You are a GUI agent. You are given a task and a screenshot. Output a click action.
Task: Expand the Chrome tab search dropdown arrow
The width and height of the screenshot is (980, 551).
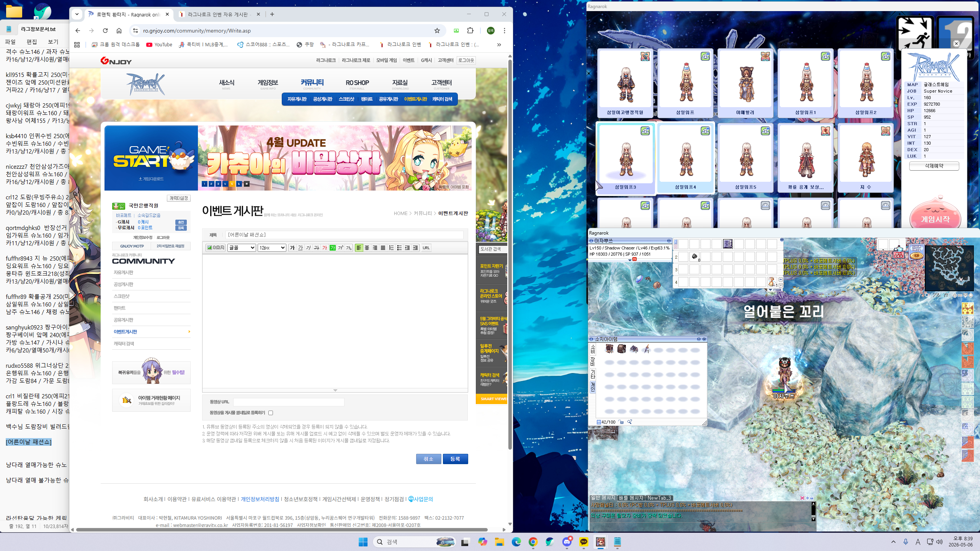(x=77, y=14)
